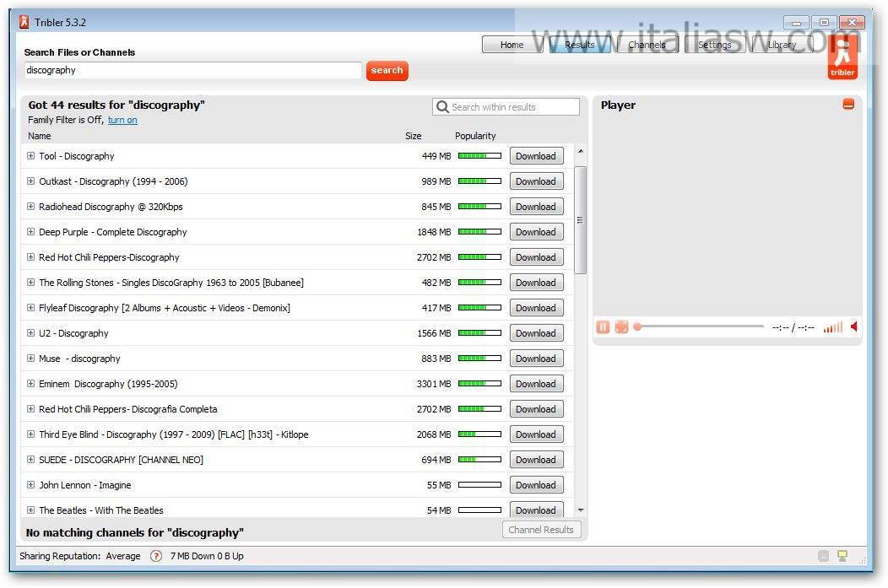Expand the Tool - Discography result
Image resolution: width=888 pixels, height=588 pixels.
pos(30,155)
